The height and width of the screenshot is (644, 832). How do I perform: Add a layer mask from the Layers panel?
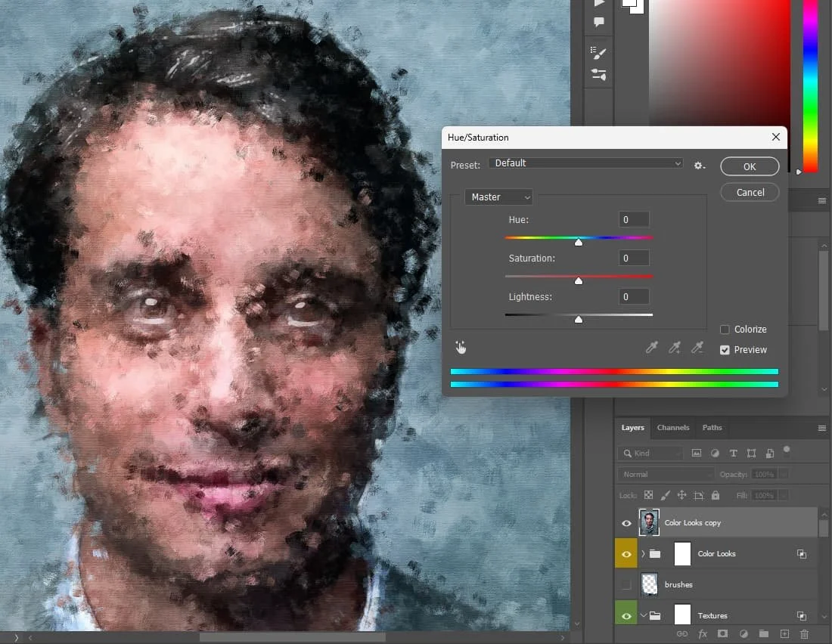coord(722,635)
